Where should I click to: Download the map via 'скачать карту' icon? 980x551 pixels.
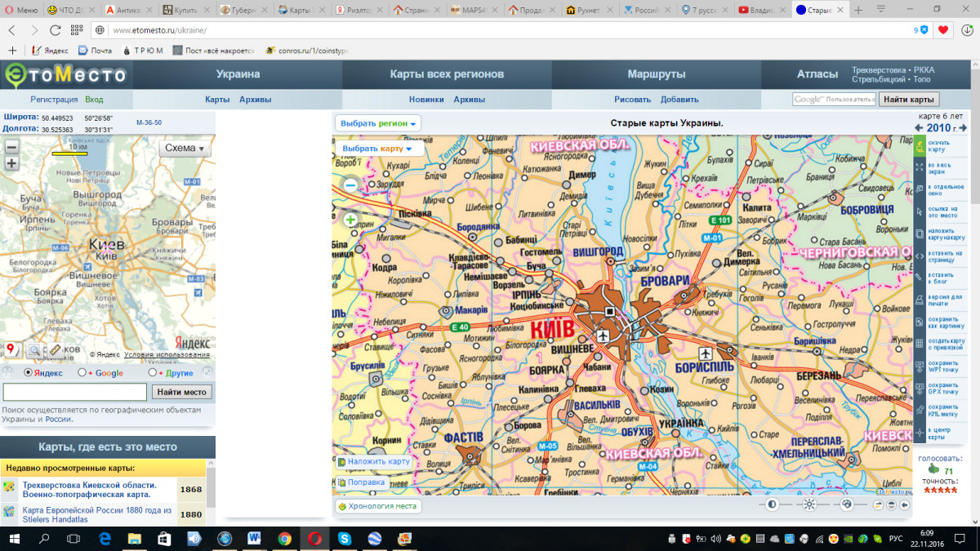tap(919, 146)
